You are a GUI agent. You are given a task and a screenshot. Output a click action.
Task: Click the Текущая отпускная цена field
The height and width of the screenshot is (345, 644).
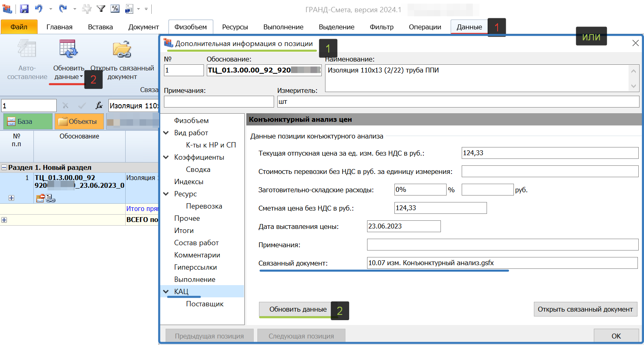coord(550,153)
